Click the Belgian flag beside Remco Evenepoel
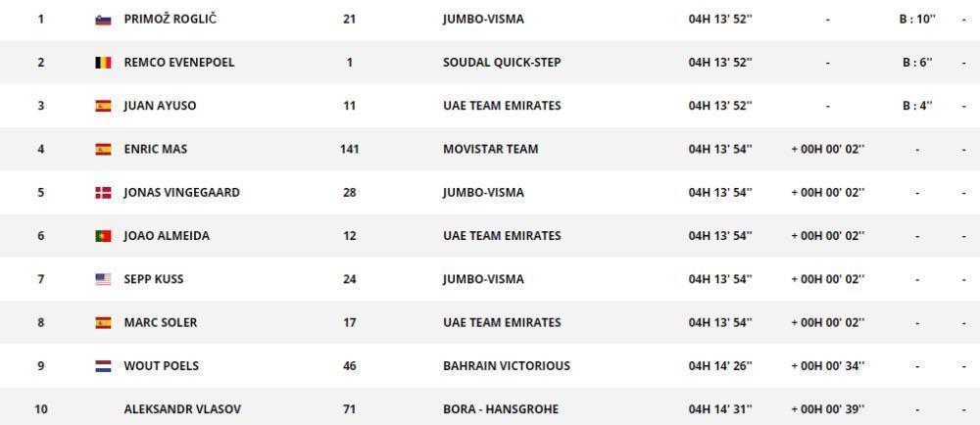This screenshot has width=980, height=425. 103,63
